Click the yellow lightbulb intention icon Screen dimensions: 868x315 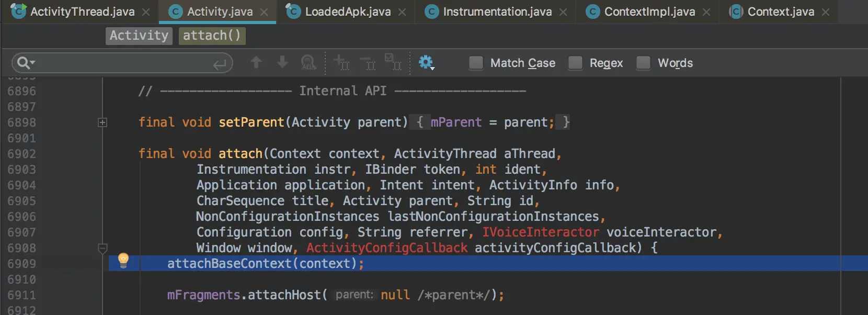pyautogui.click(x=123, y=260)
